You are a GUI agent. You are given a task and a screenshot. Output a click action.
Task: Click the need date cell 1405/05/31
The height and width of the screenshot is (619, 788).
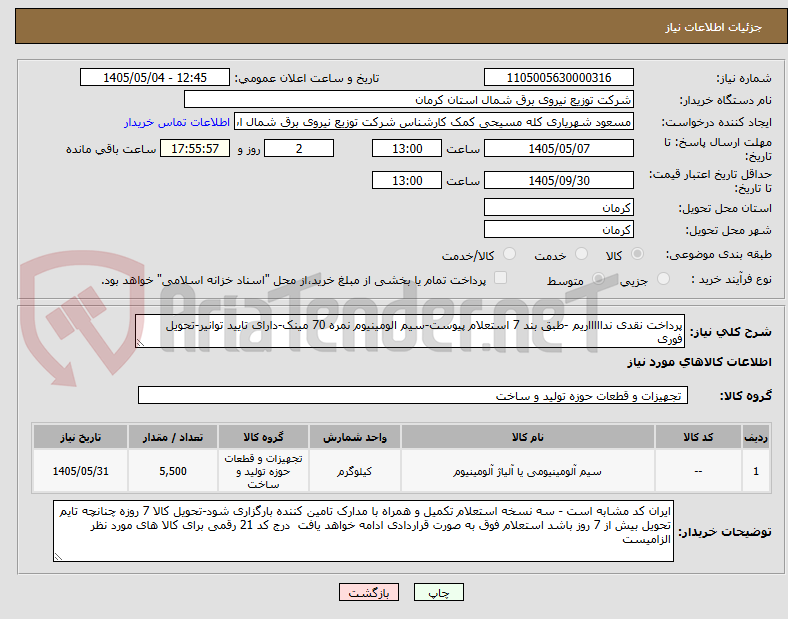tap(80, 471)
